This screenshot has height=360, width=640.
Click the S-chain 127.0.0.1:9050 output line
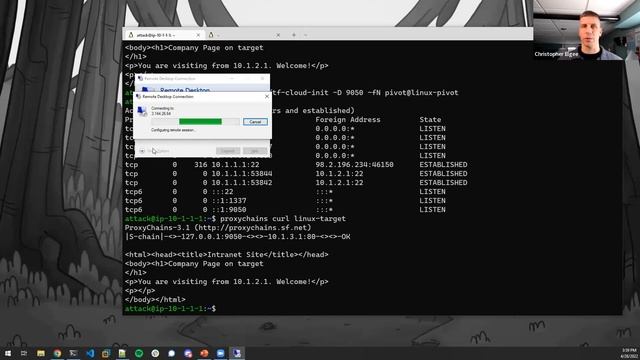click(x=238, y=236)
